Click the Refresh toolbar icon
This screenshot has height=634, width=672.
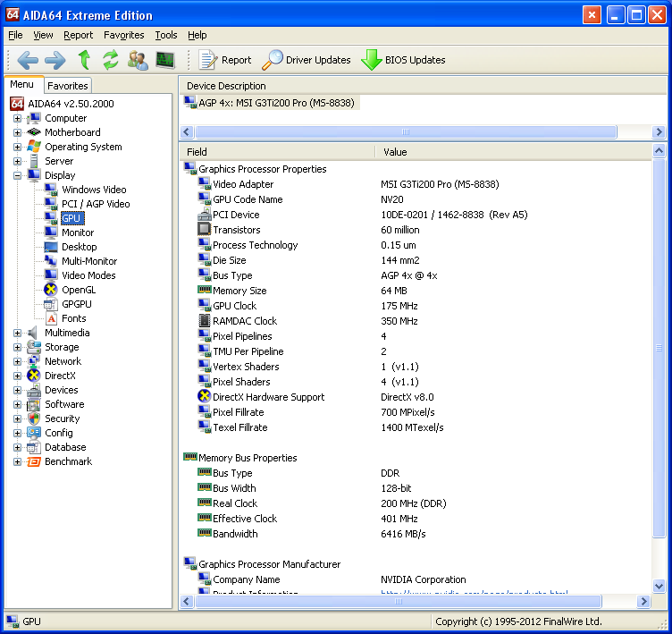tap(111, 60)
